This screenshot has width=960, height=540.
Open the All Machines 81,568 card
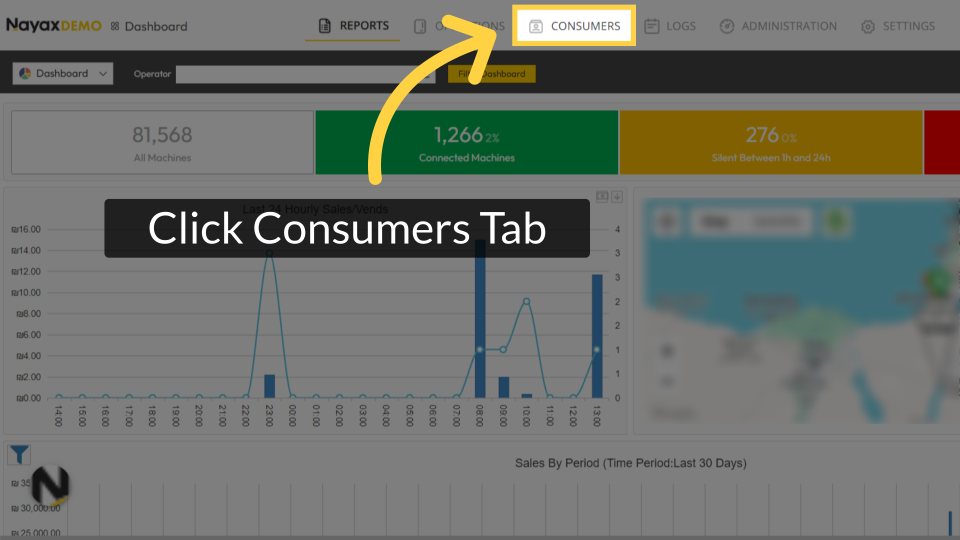tap(162, 143)
